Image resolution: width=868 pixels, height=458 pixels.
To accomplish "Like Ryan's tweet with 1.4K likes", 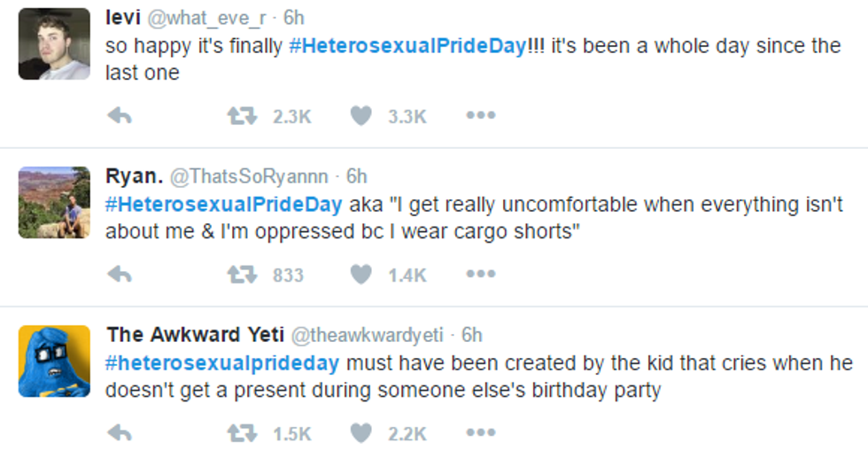I will (x=360, y=275).
